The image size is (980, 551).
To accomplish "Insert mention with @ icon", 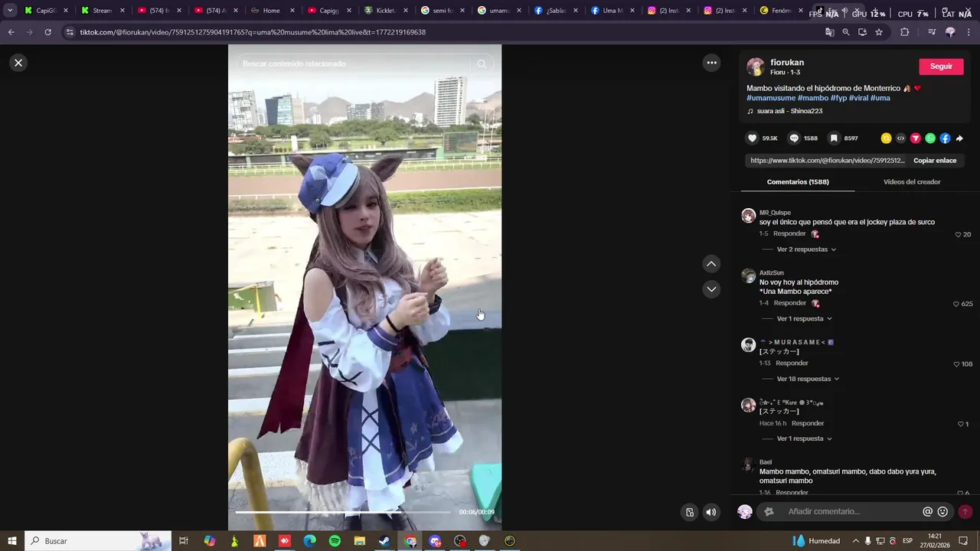I will point(927,512).
